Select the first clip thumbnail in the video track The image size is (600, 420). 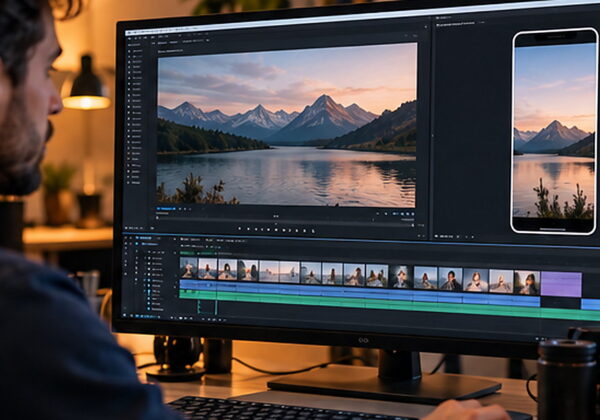click(x=189, y=268)
